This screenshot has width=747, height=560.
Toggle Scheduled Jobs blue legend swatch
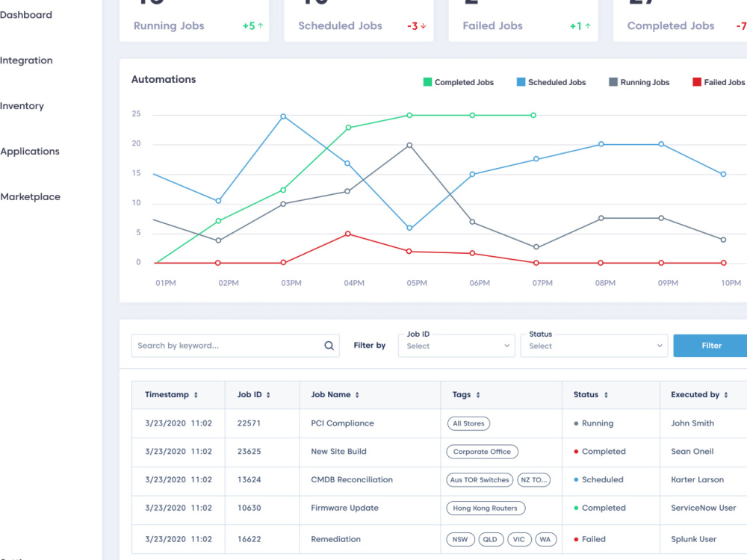[521, 82]
